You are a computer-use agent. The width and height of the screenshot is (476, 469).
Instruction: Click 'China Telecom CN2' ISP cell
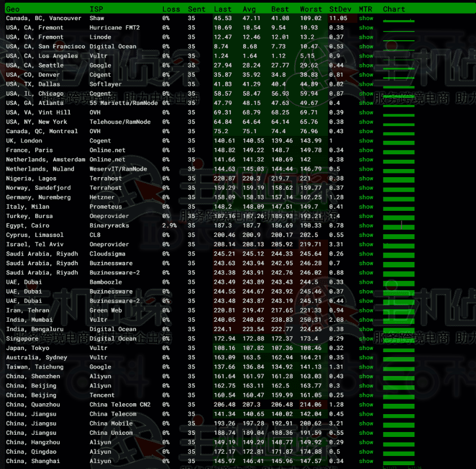[120, 404]
